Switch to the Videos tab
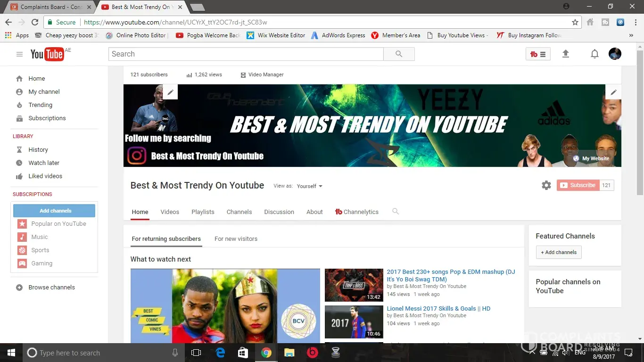The width and height of the screenshot is (644, 362). point(170,212)
